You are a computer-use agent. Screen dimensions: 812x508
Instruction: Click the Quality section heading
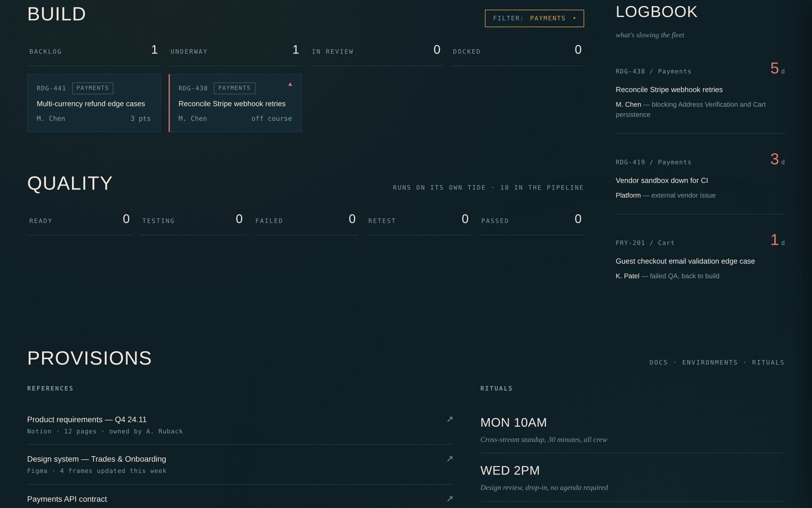[69, 183]
